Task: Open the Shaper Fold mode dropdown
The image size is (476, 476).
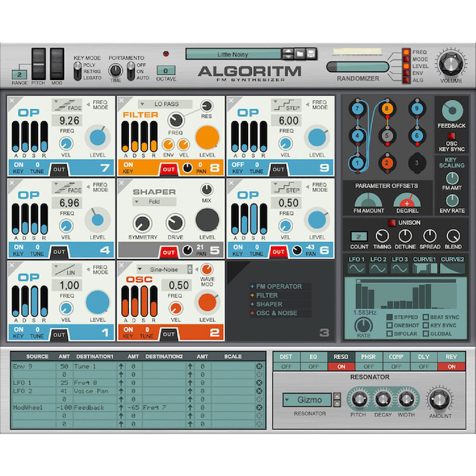Action: [154, 202]
